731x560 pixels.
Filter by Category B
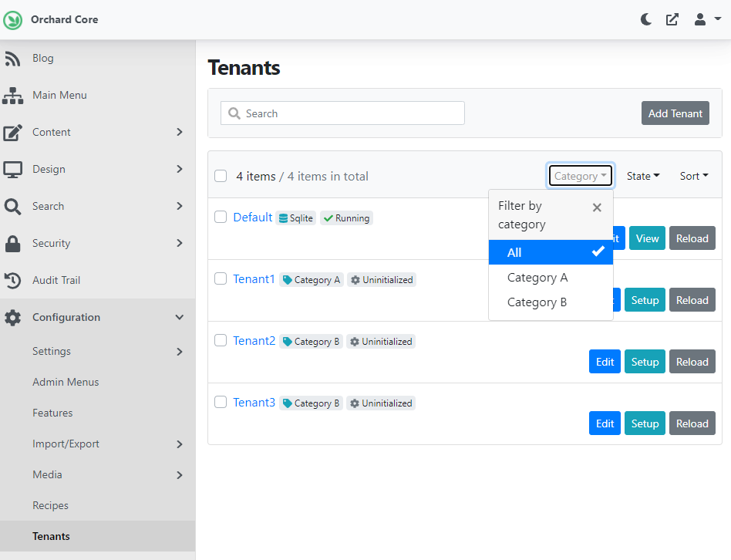(x=551, y=302)
